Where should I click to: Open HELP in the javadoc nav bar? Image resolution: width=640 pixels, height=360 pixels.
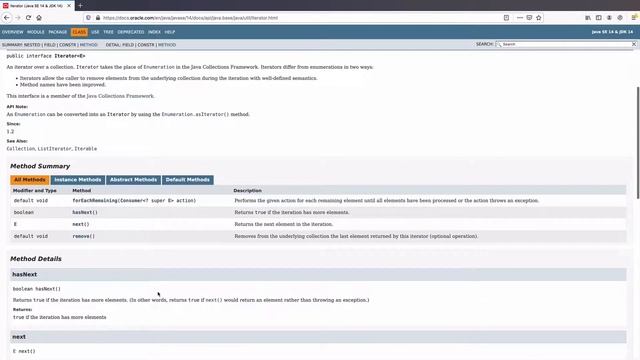coord(170,32)
